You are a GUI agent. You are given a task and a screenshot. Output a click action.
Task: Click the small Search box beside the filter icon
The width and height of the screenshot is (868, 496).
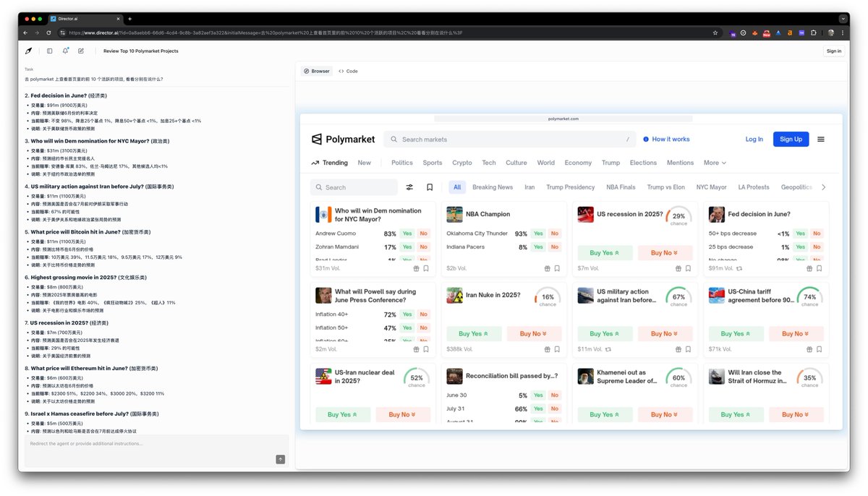click(354, 187)
